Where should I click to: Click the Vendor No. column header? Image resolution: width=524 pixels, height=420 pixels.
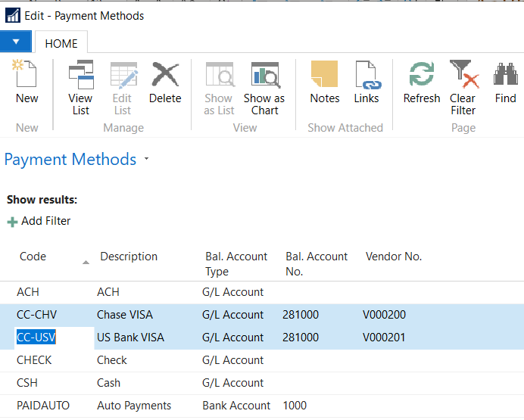pyautogui.click(x=393, y=257)
